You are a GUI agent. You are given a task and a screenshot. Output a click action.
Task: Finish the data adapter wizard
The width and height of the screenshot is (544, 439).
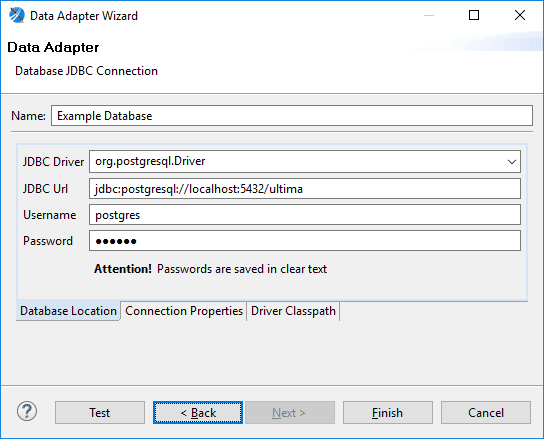tap(388, 413)
